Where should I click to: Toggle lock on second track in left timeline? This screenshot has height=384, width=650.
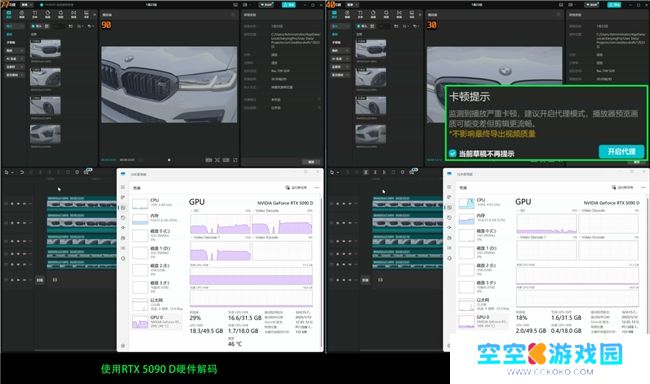(12, 223)
